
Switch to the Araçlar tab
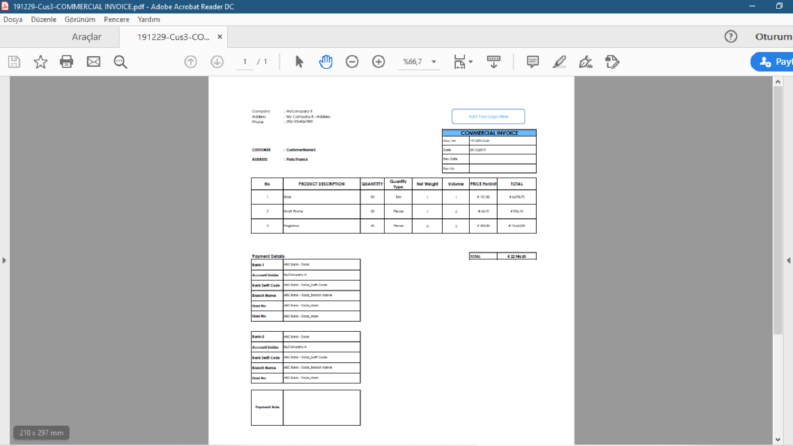(86, 37)
